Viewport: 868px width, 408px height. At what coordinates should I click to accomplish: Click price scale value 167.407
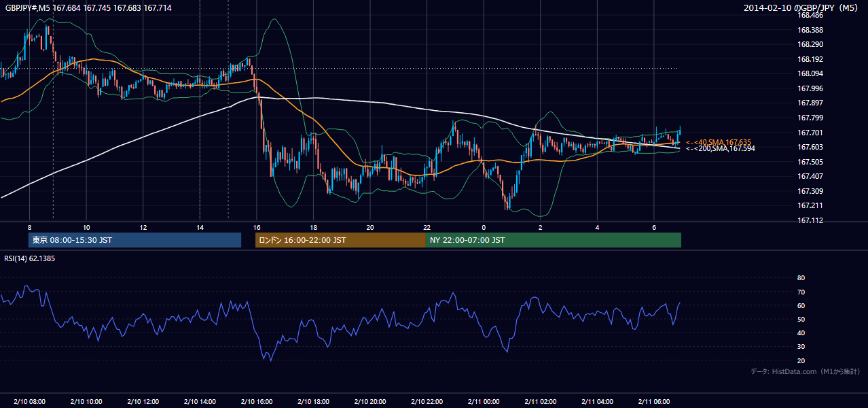coord(810,176)
